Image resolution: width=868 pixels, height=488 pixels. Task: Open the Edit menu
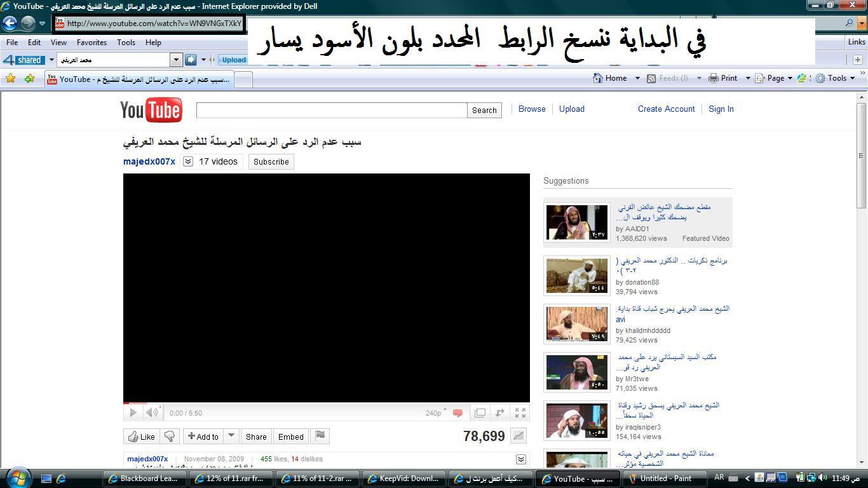pyautogui.click(x=34, y=43)
